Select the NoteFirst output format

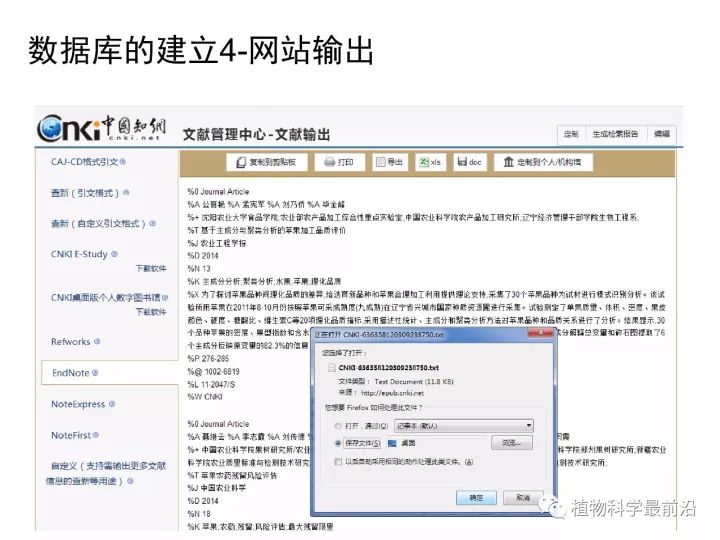pyautogui.click(x=71, y=435)
